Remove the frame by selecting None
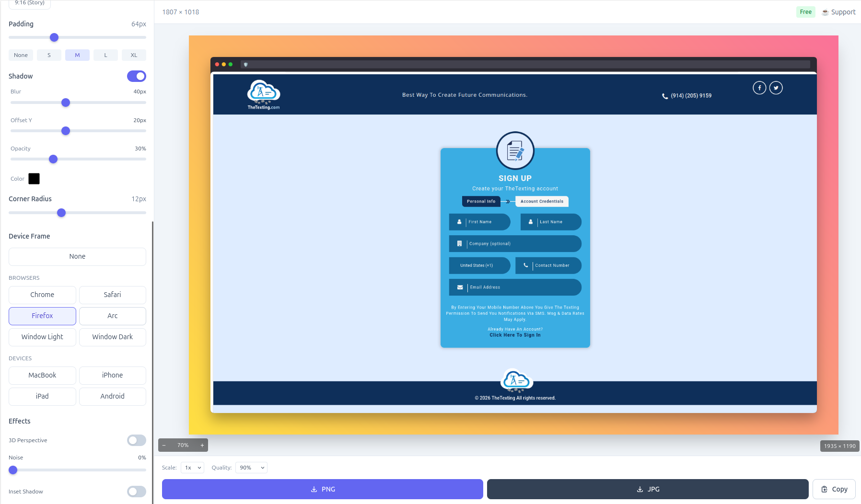 coord(77,256)
